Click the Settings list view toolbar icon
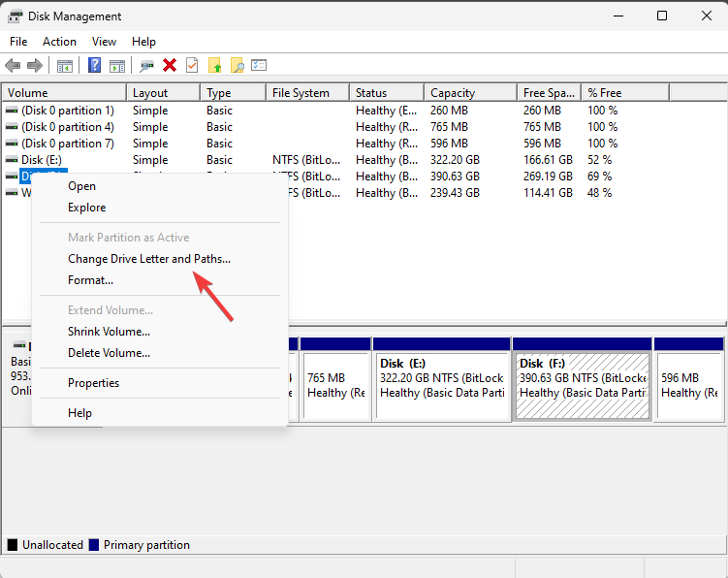The image size is (728, 578). (x=259, y=65)
